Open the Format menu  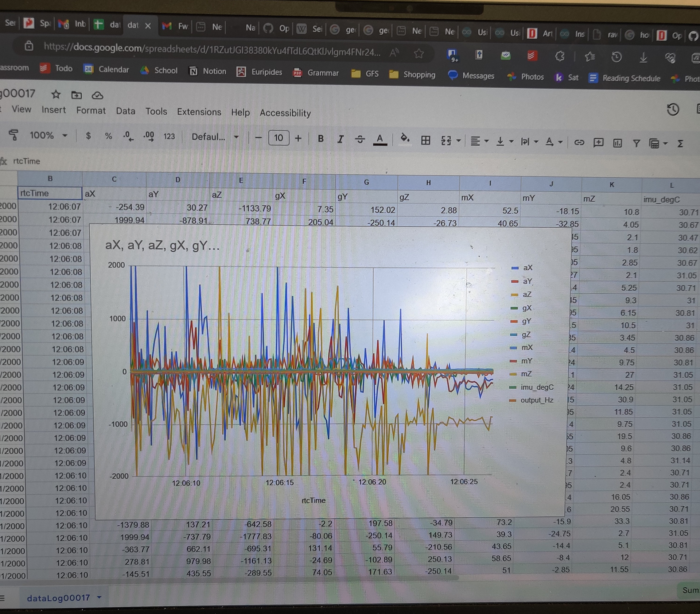pos(91,110)
